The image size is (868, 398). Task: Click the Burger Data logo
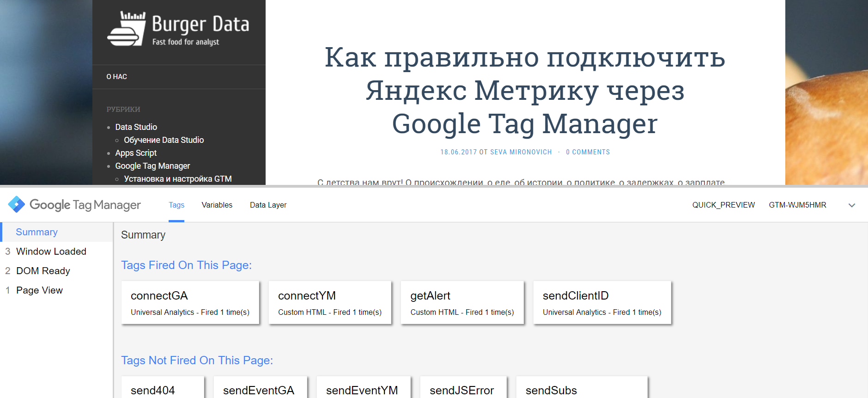click(x=178, y=29)
